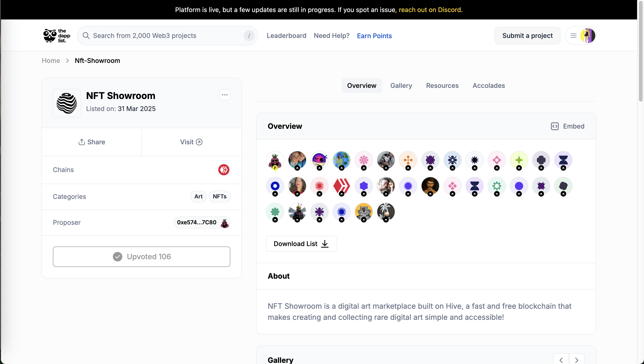Toggle the Upvoted 106 button
Viewport: 644px width, 364px height.
click(142, 257)
